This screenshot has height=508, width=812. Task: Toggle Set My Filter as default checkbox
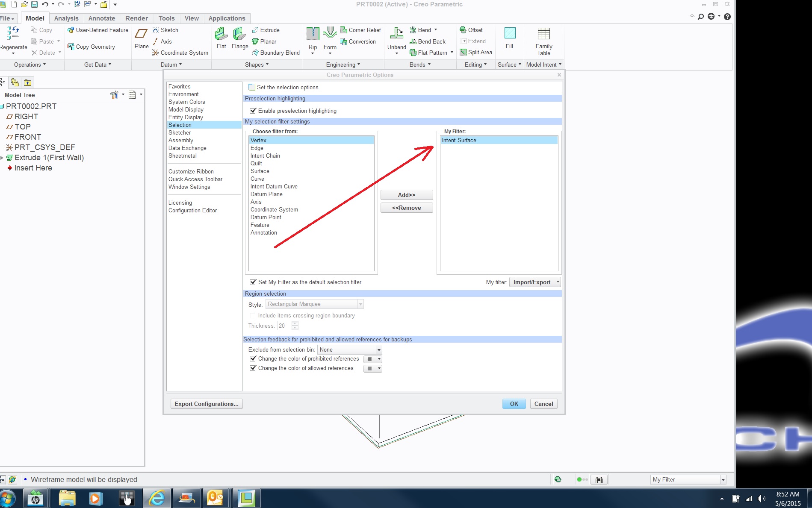[x=253, y=282]
